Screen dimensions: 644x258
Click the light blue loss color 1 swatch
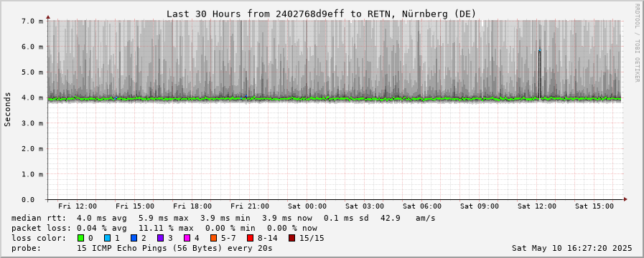(107, 238)
